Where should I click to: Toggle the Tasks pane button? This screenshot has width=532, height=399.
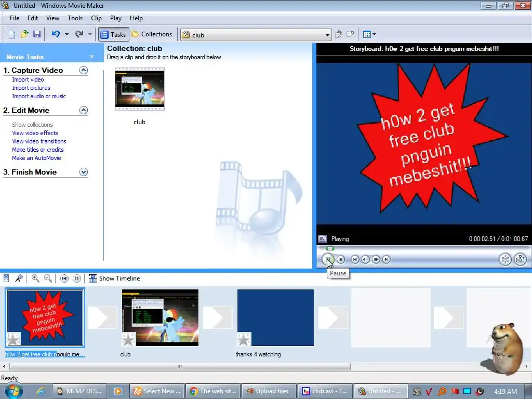click(x=114, y=34)
